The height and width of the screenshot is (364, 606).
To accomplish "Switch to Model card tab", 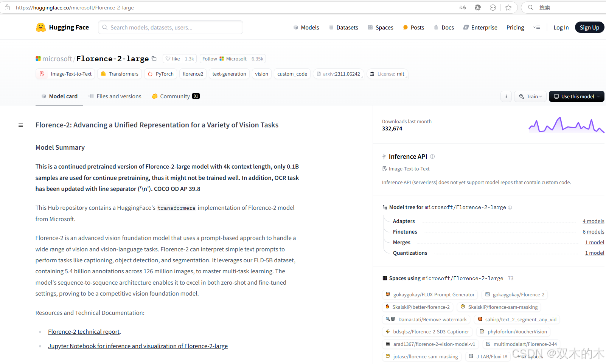I will pyautogui.click(x=59, y=96).
